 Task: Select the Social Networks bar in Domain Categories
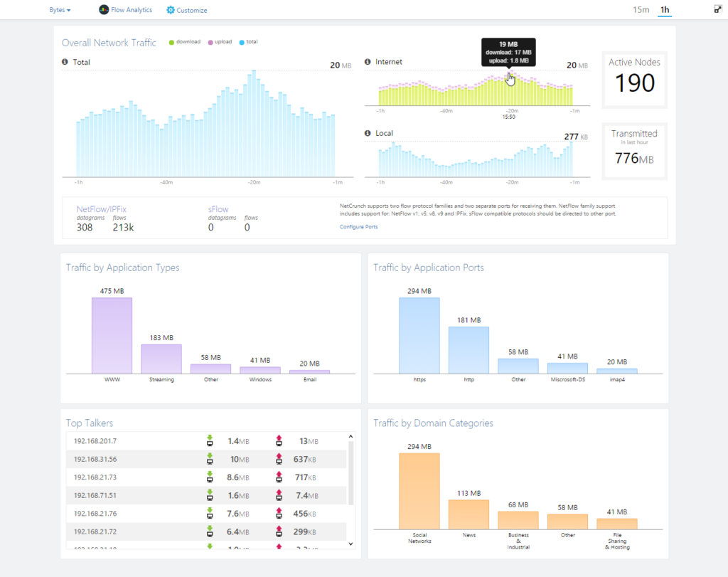pos(419,491)
